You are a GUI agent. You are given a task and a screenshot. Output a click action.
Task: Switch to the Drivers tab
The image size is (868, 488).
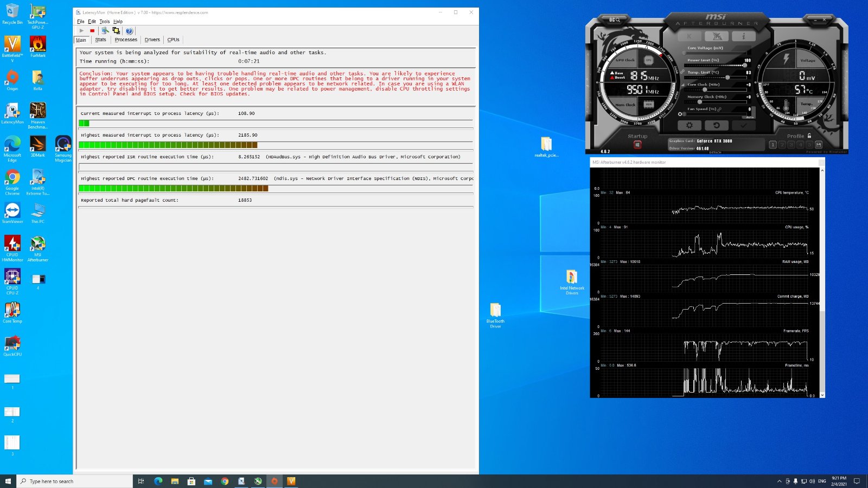pos(152,40)
